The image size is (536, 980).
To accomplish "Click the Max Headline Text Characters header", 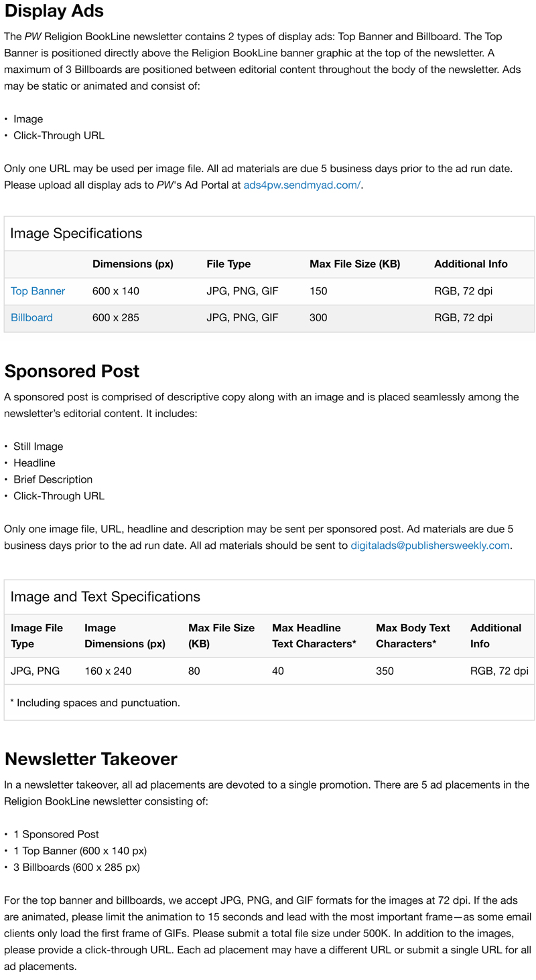I will click(x=314, y=636).
